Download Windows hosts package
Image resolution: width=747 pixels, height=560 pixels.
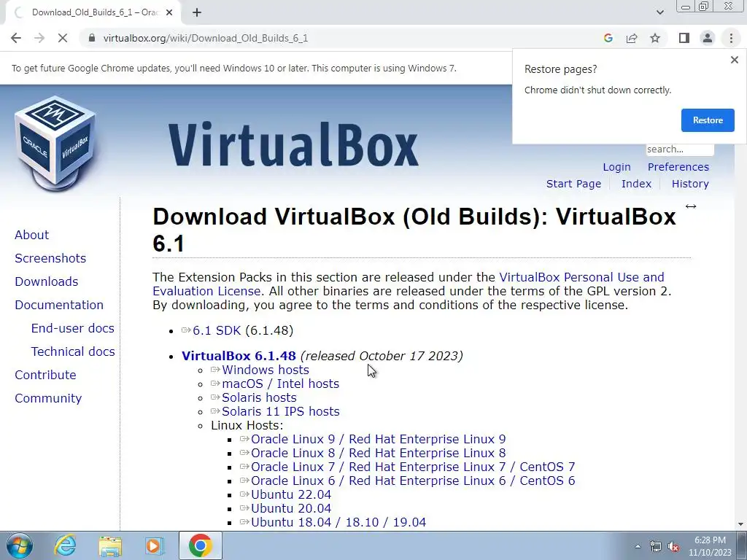(x=266, y=370)
